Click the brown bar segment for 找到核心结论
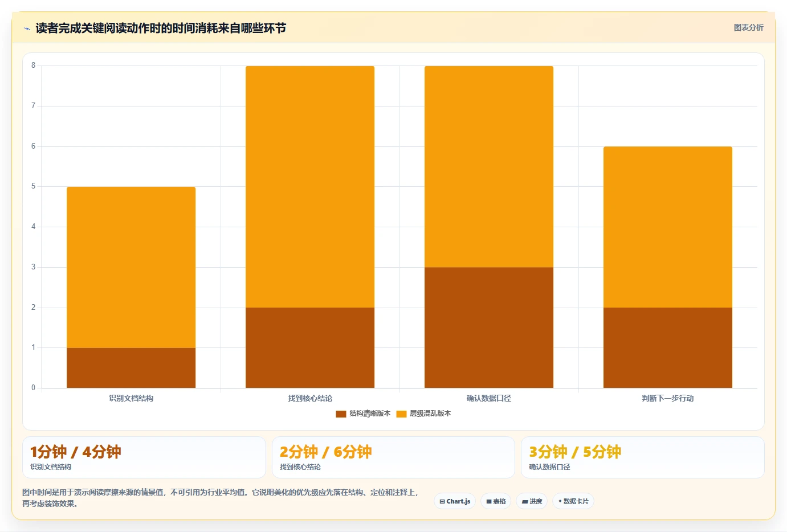The height and width of the screenshot is (532, 787). tap(310, 347)
